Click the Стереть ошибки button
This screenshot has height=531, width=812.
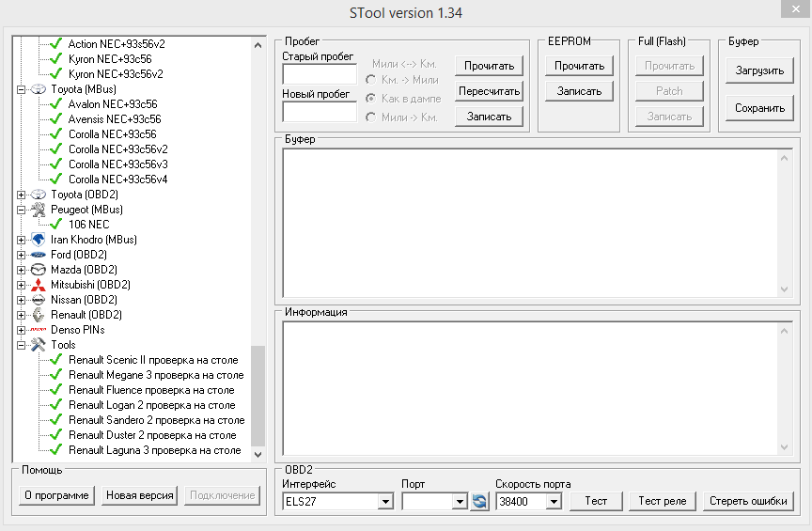[748, 501]
